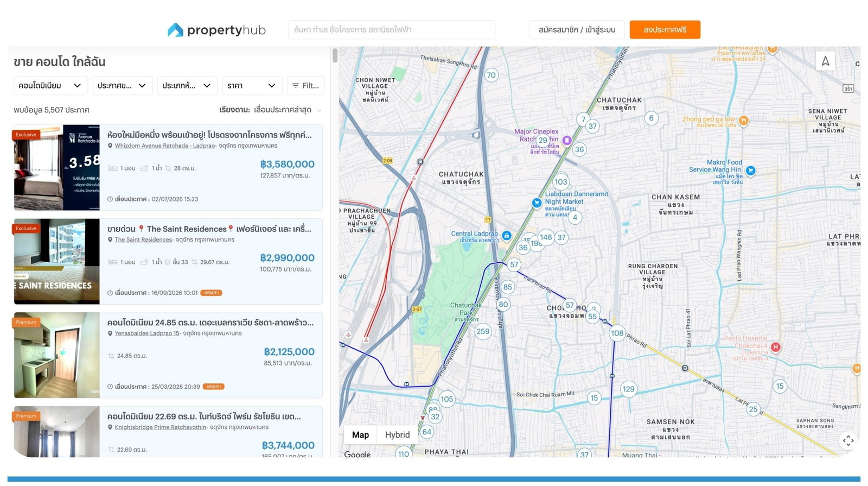Viewport: 868px width, 486px height.
Task: Open the Yensabaidee Ladprao 15 listing photo
Action: pyautogui.click(x=57, y=355)
